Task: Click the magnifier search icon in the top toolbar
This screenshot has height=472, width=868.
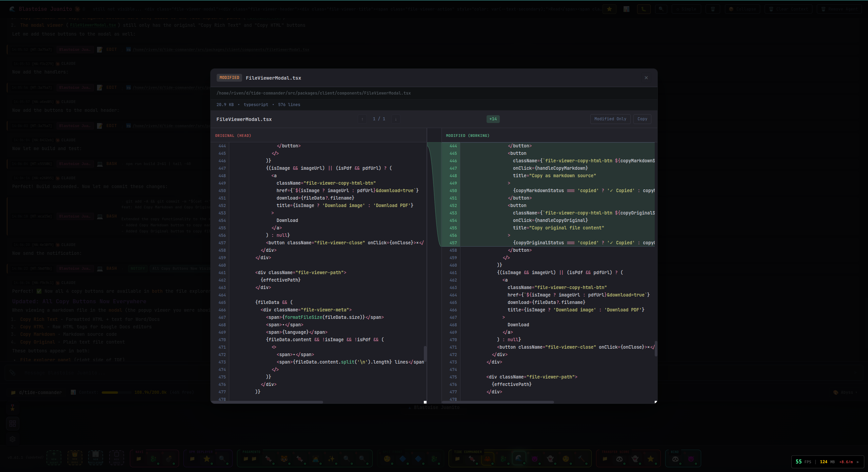Action: point(661,9)
